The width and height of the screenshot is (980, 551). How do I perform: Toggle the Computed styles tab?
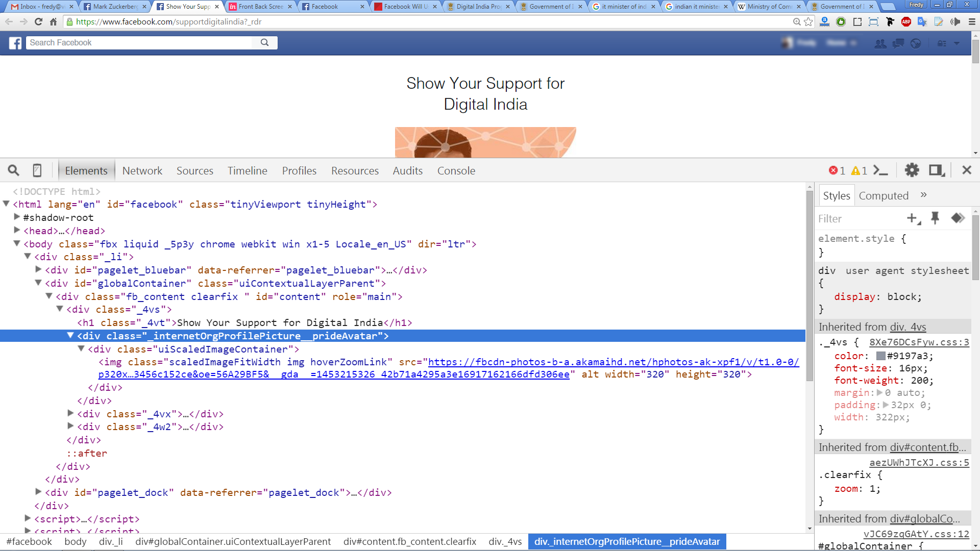(883, 195)
